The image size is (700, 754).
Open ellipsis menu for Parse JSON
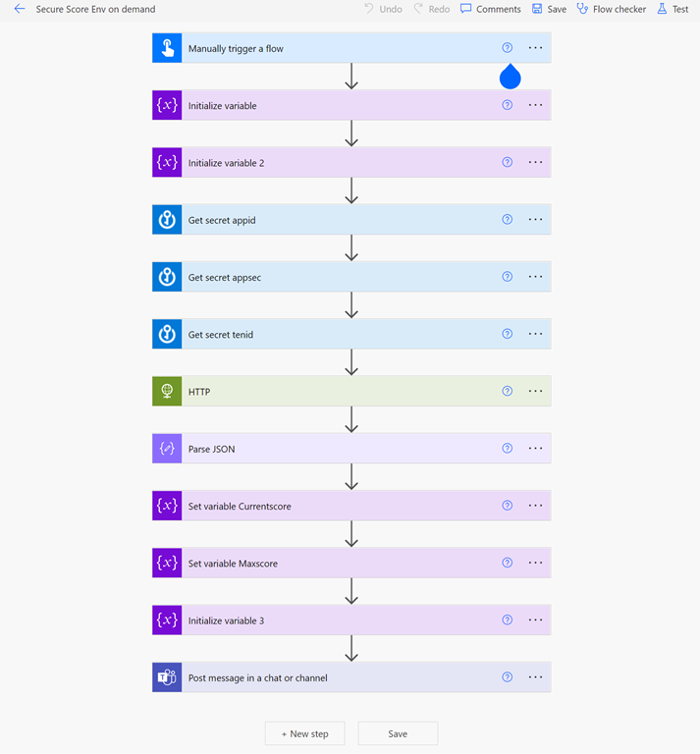coord(535,449)
